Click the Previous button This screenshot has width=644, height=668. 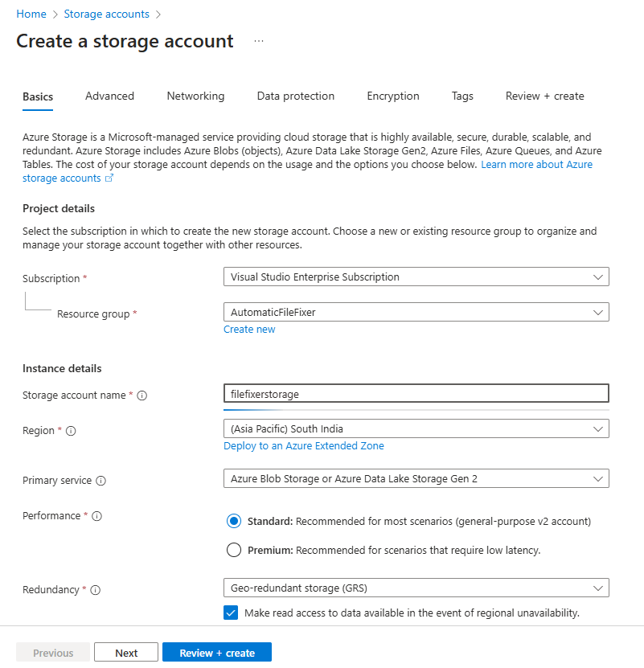(53, 652)
